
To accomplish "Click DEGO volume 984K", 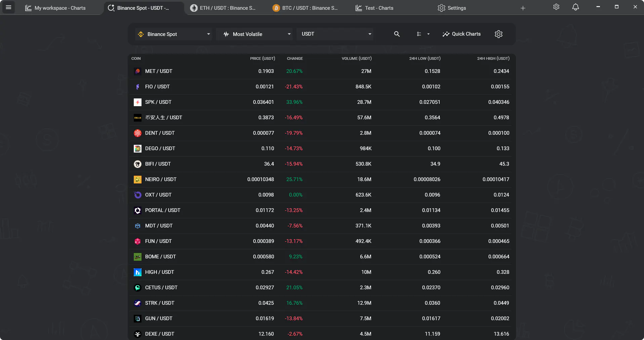I will point(366,148).
